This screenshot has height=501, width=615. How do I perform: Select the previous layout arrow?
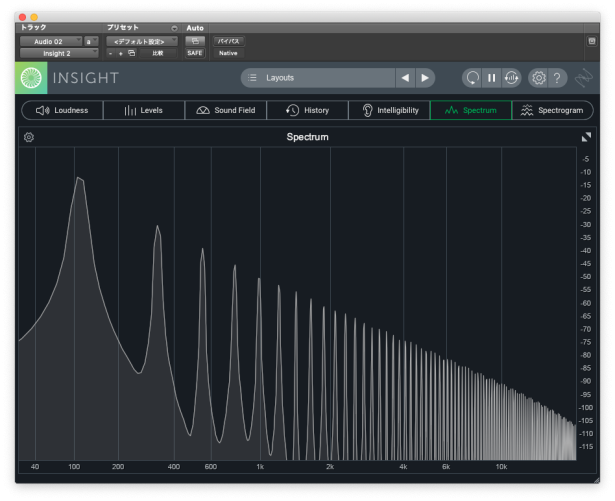(404, 78)
